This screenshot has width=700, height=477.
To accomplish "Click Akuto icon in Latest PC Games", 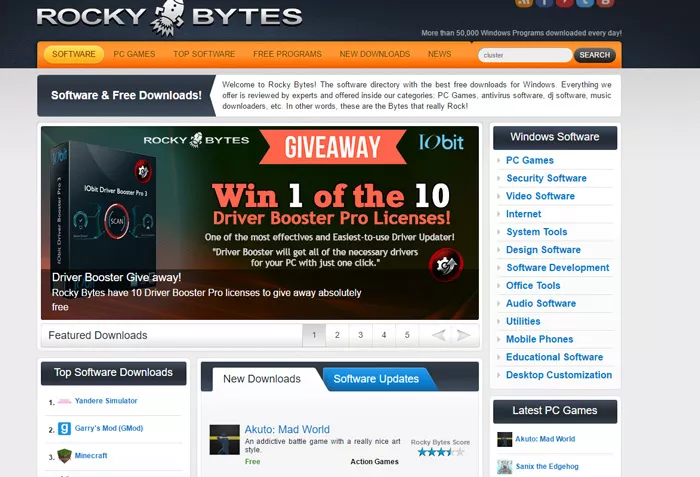I will (504, 439).
